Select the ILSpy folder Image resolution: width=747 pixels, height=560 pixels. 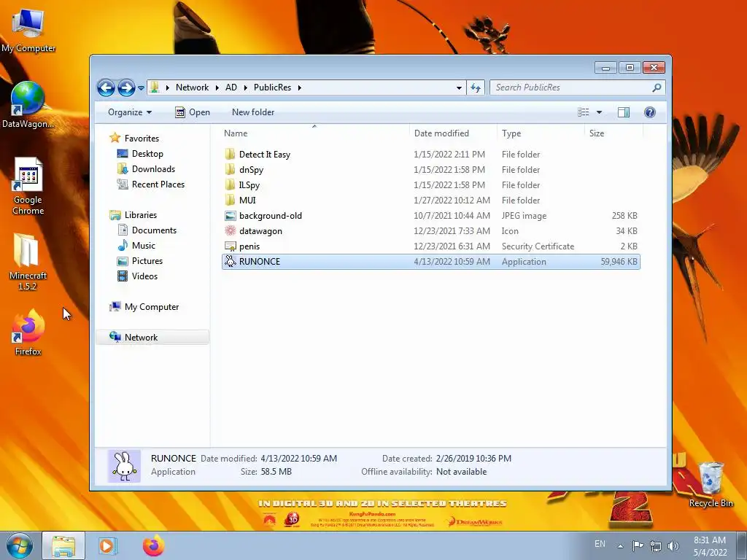pyautogui.click(x=430, y=184)
